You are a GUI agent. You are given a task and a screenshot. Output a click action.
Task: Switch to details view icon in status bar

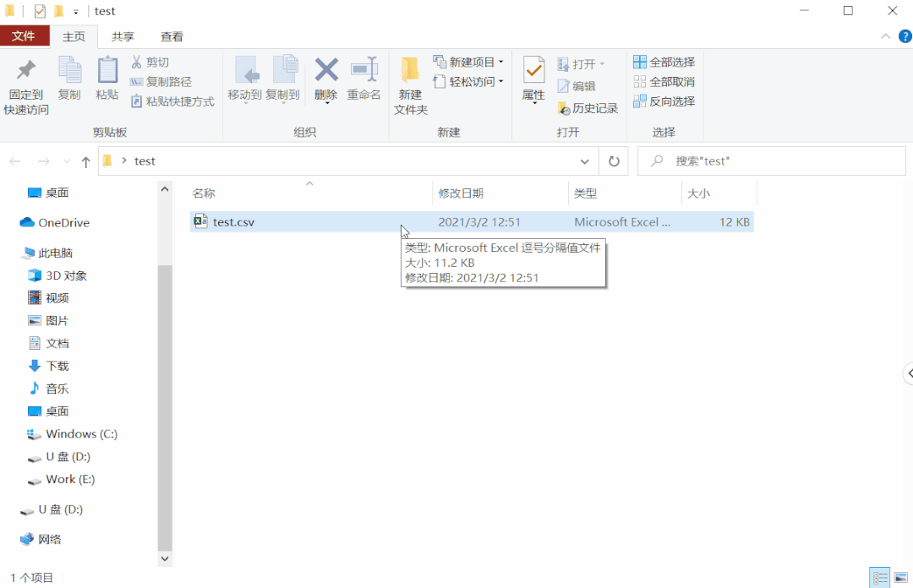point(879,578)
